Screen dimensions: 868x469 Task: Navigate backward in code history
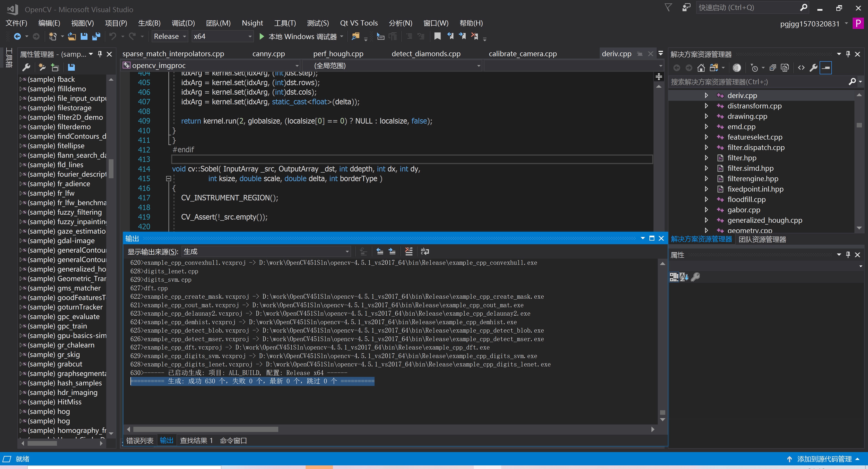coord(18,36)
